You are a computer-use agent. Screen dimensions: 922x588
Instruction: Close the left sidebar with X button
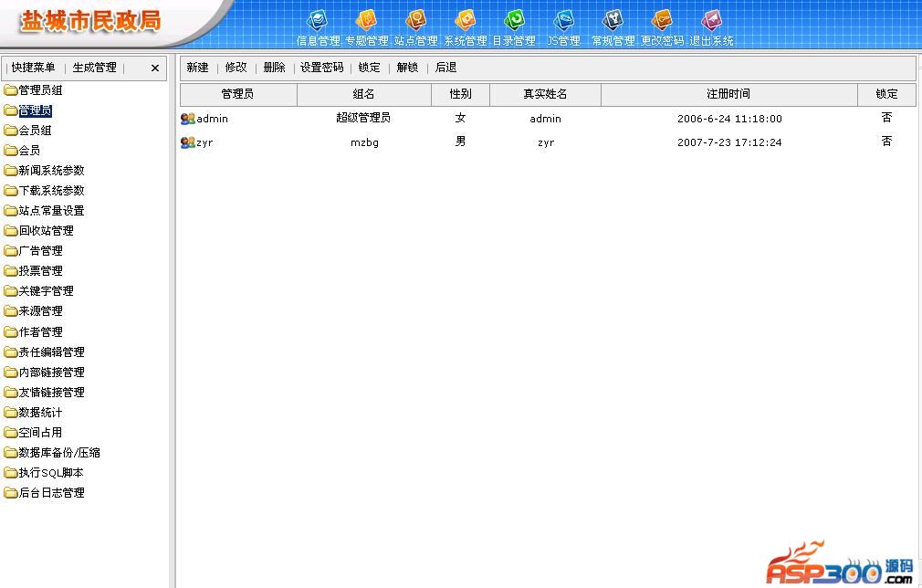tap(155, 68)
